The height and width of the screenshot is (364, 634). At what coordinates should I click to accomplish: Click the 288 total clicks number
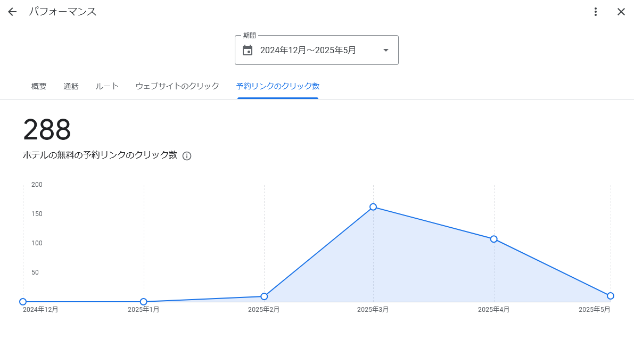(47, 130)
